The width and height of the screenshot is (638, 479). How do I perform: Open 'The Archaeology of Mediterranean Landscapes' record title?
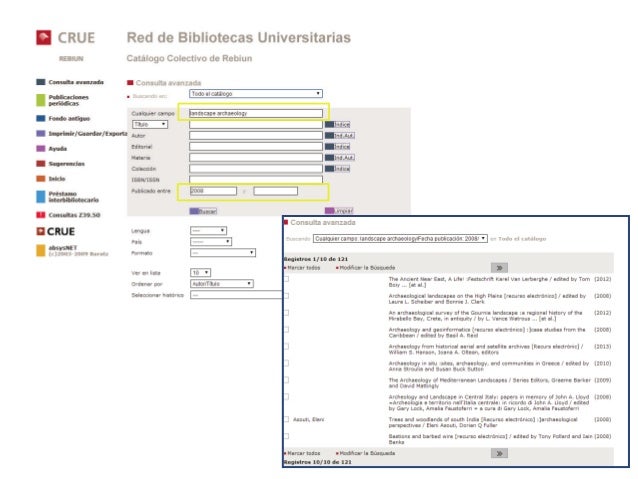[489, 383]
